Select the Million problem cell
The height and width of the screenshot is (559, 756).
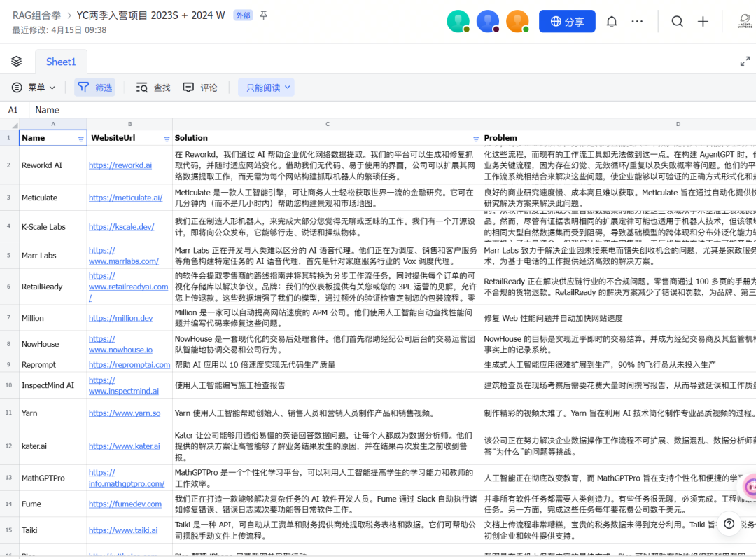[619, 318]
